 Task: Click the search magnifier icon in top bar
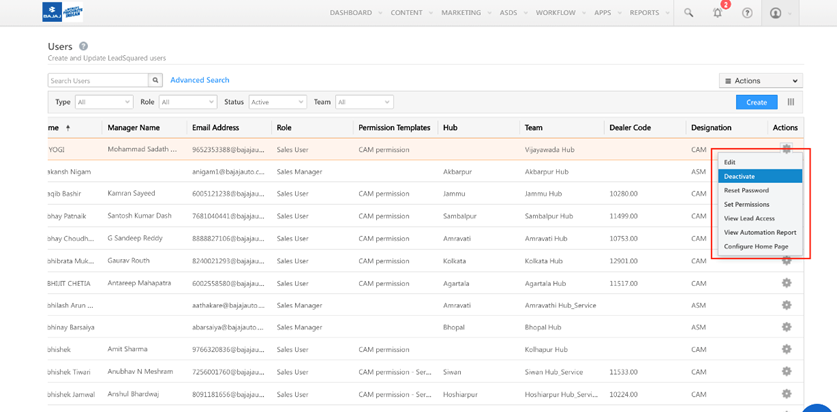688,13
